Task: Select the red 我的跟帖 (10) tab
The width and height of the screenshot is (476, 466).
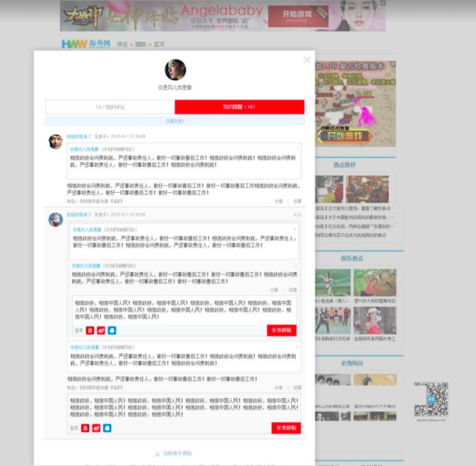Action: (x=239, y=107)
